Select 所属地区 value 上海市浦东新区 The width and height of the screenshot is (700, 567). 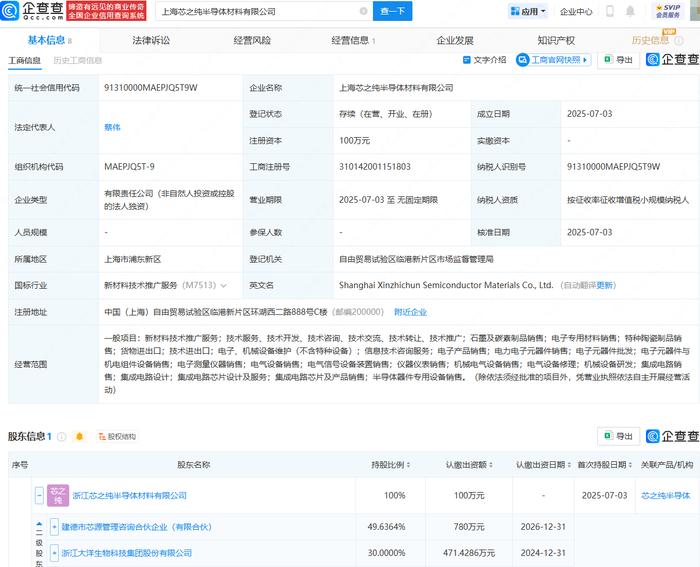(133, 259)
